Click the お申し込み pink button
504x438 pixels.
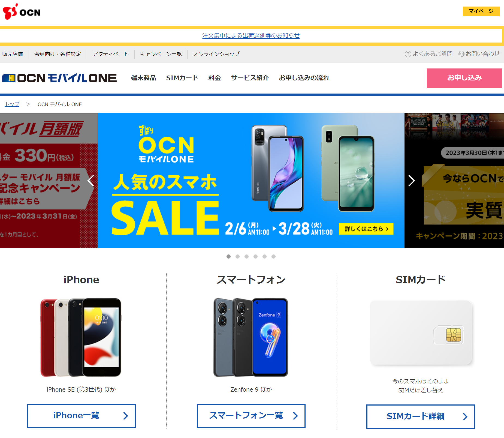[464, 78]
